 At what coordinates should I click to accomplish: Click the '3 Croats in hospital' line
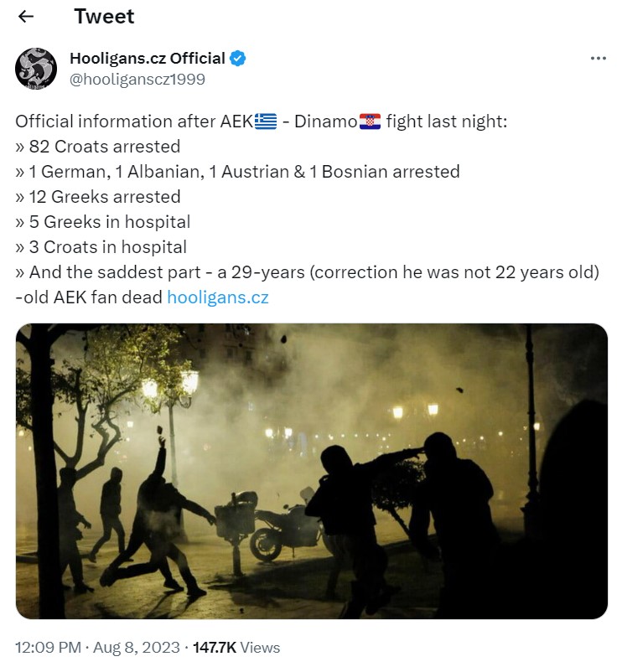point(101,247)
